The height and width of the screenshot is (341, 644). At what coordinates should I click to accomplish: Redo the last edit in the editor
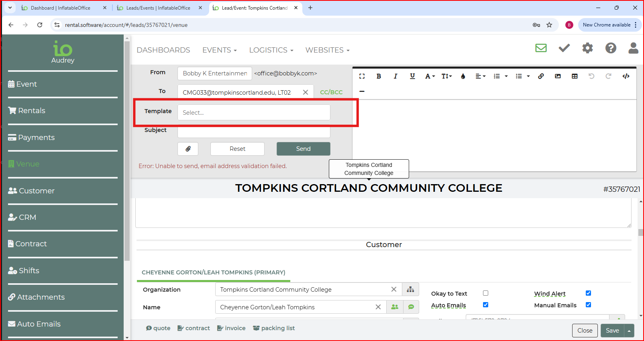pyautogui.click(x=608, y=76)
